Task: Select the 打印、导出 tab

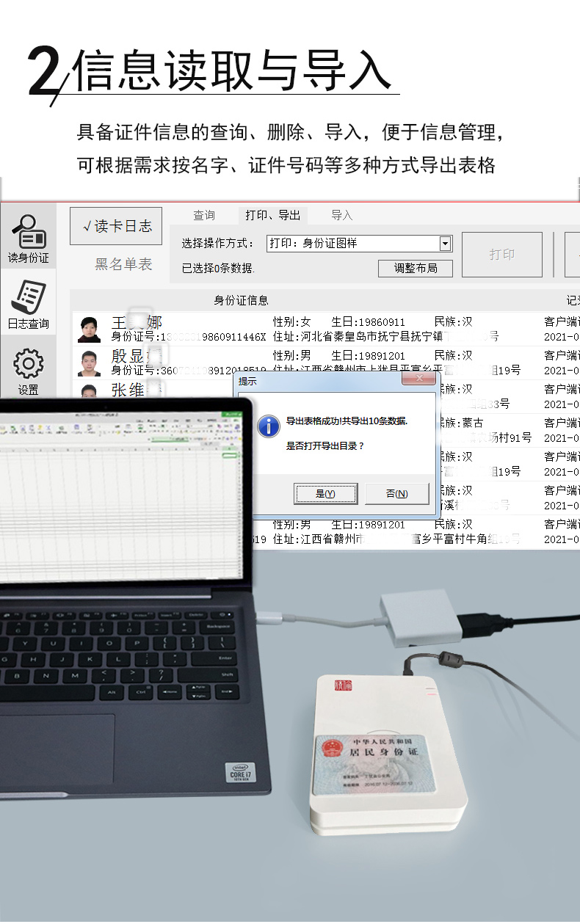Action: pos(273,215)
